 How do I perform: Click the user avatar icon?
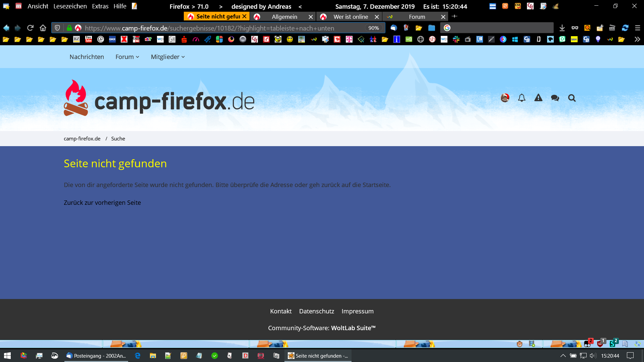coord(505,98)
